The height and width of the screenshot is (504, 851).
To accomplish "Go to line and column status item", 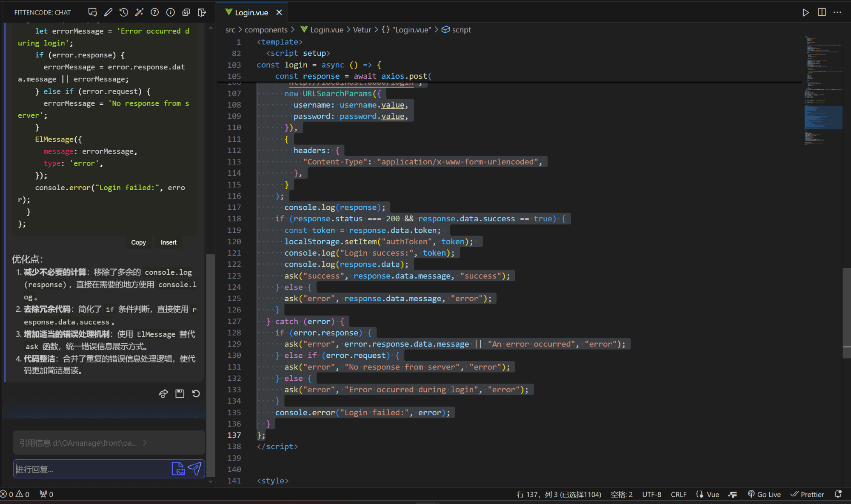I will (559, 494).
